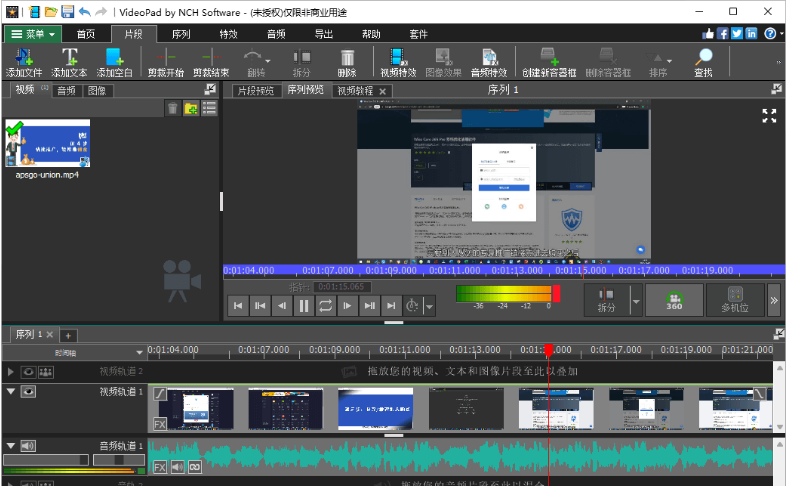The height and width of the screenshot is (486, 793).
Task: Toggle visibility eye of 视频轨道 2
Action: pos(28,372)
